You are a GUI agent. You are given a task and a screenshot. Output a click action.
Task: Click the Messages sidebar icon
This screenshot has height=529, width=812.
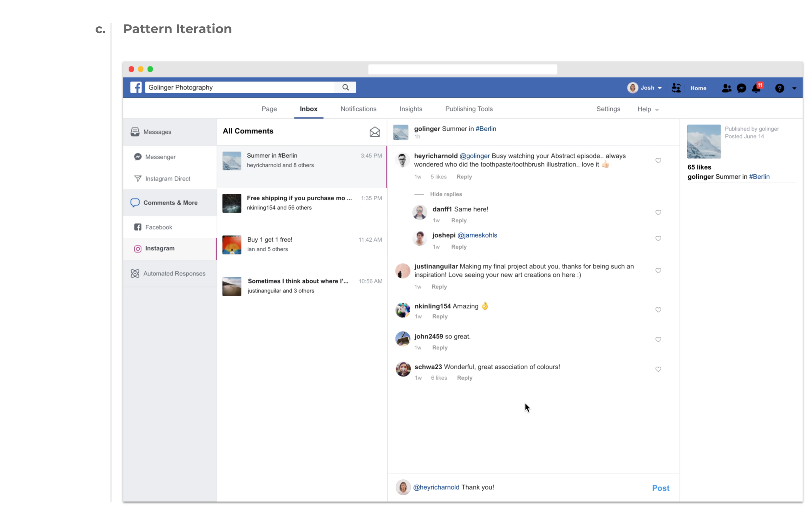coord(135,132)
